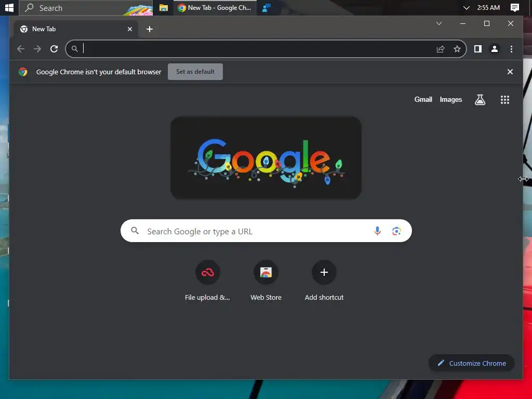Open the Windows Start menu
532x399 pixels.
pos(9,7)
